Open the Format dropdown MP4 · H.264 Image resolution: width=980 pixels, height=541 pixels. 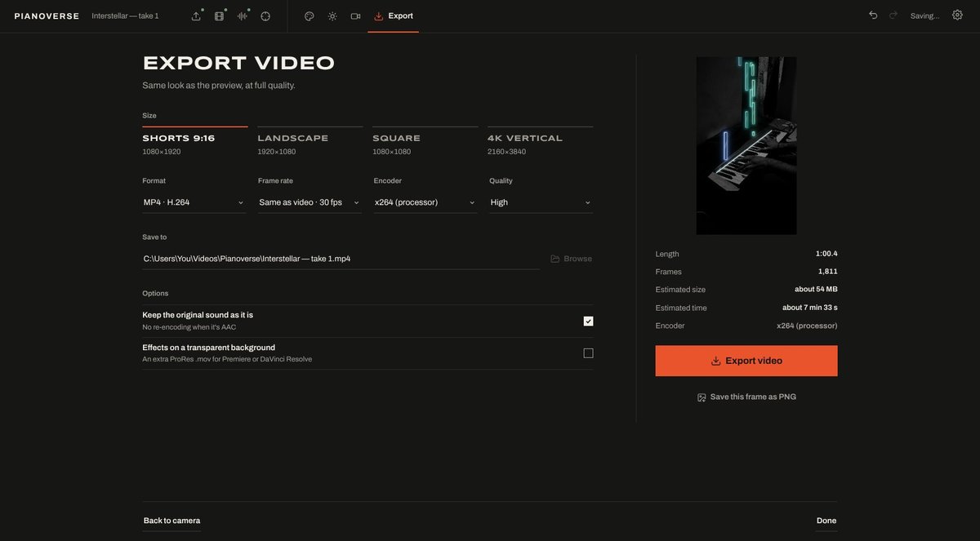click(194, 202)
